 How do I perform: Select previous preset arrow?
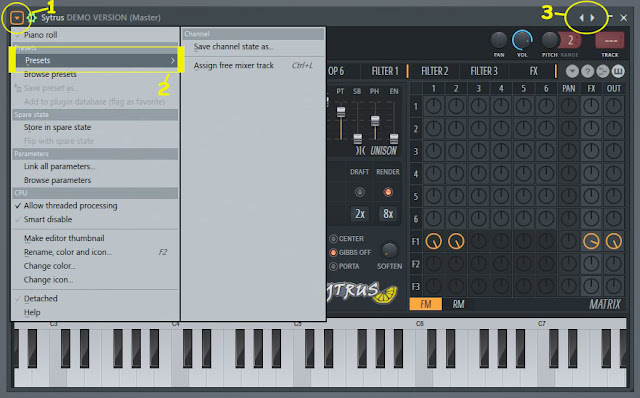(x=581, y=18)
